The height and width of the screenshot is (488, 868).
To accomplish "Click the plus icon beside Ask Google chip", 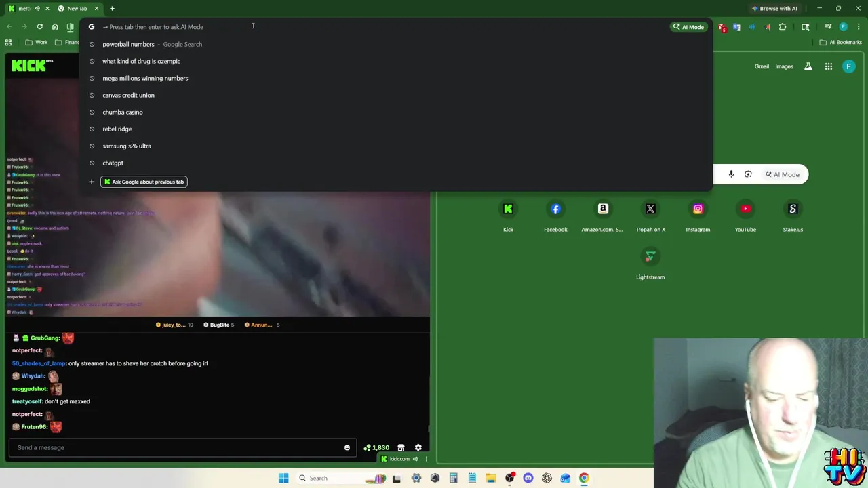I will click(x=92, y=182).
